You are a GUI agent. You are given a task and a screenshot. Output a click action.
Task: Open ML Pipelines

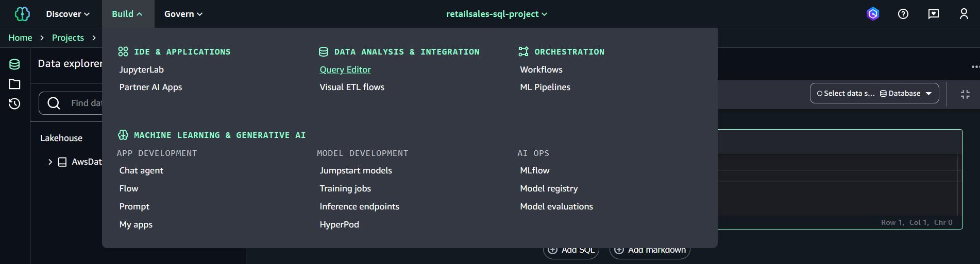(x=545, y=87)
